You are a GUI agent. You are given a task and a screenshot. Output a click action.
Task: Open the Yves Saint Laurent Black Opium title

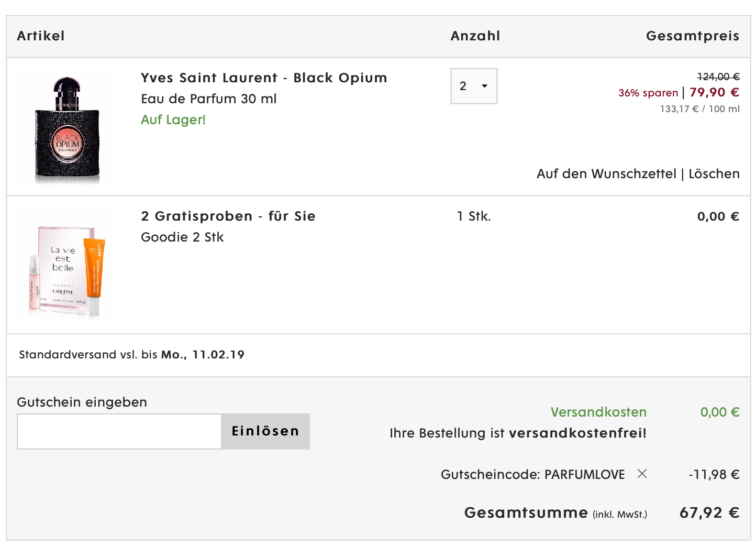264,78
